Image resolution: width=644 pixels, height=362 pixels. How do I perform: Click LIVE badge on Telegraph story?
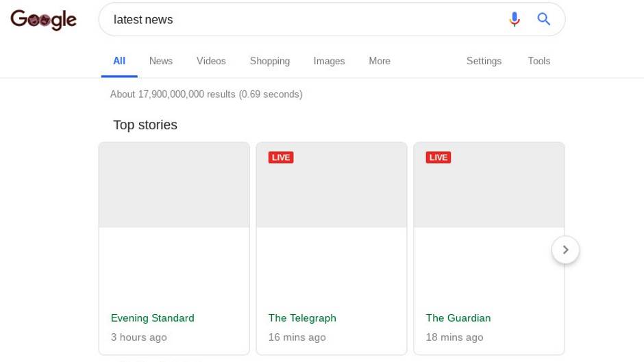(281, 157)
